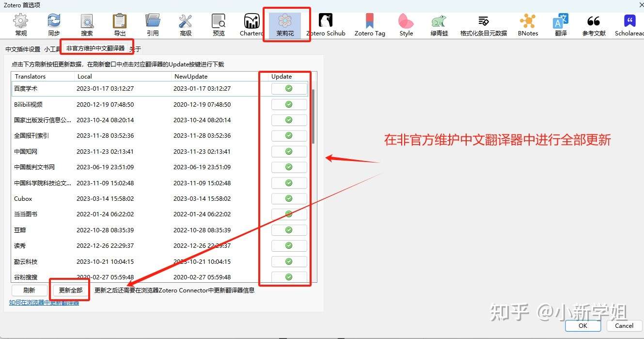Confirm preferences with OK button
This screenshot has width=644, height=339.
(583, 325)
